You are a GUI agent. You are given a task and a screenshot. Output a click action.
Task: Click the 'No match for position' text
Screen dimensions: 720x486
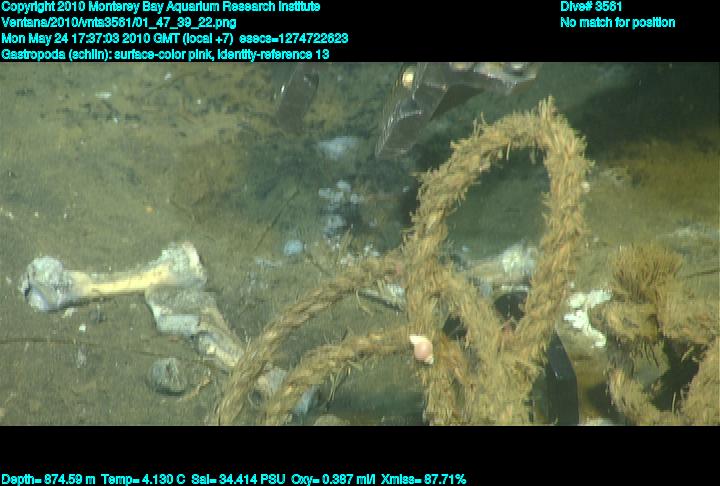coord(618,23)
